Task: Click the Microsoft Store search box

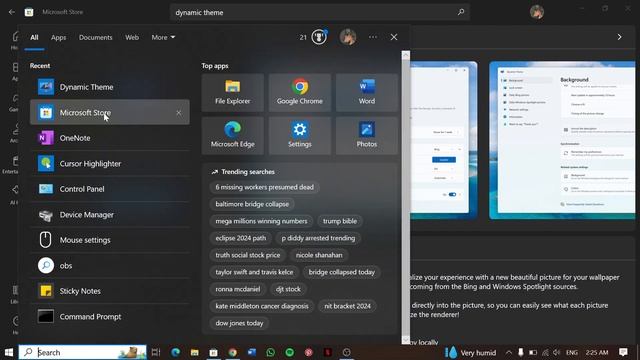Action: pyautogui.click(x=320, y=12)
